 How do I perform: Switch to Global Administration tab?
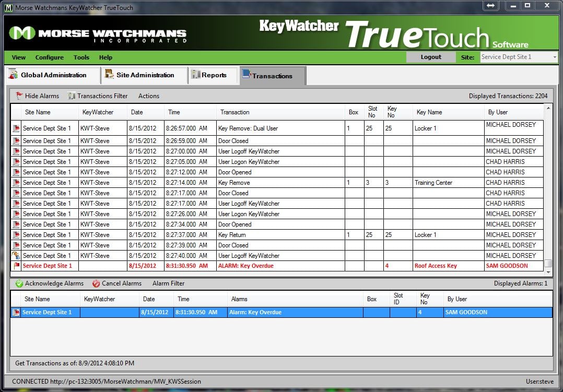pyautogui.click(x=53, y=75)
